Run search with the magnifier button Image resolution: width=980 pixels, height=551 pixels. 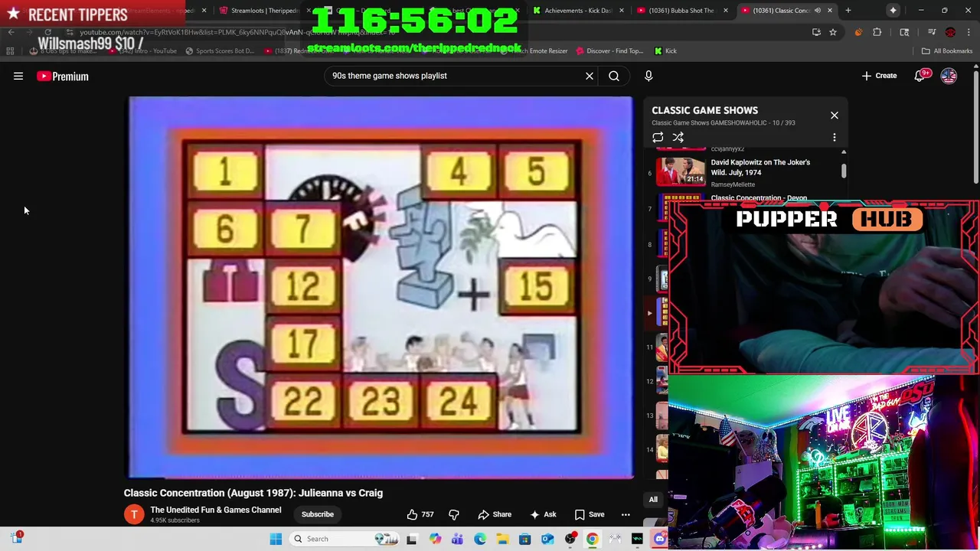tap(614, 76)
